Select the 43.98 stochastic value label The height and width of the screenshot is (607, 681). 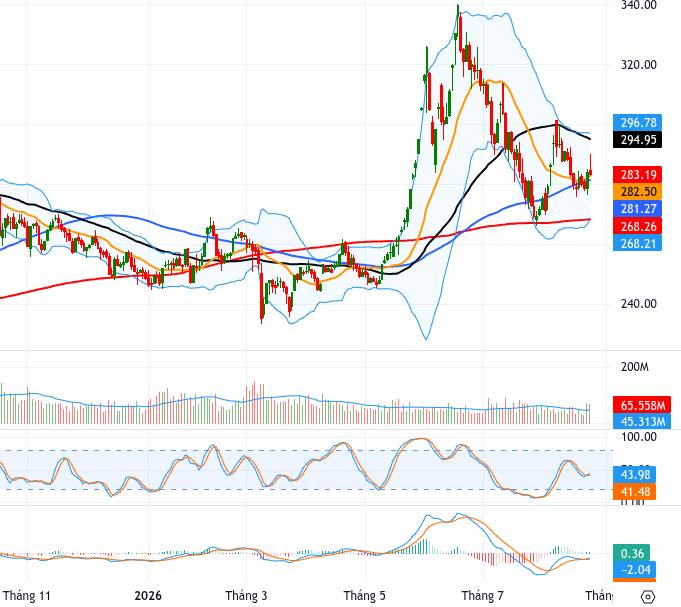pyautogui.click(x=635, y=475)
